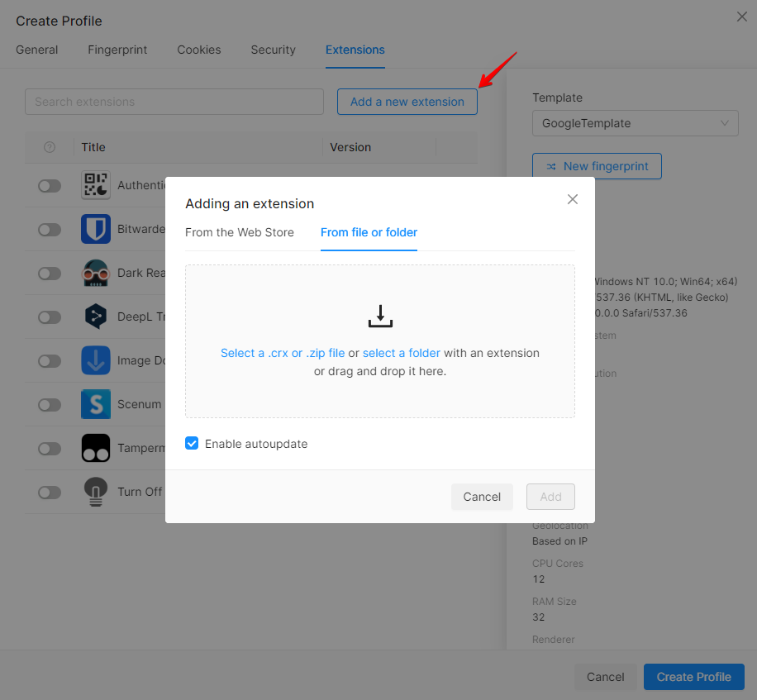Click the select a folder link

pos(401,353)
